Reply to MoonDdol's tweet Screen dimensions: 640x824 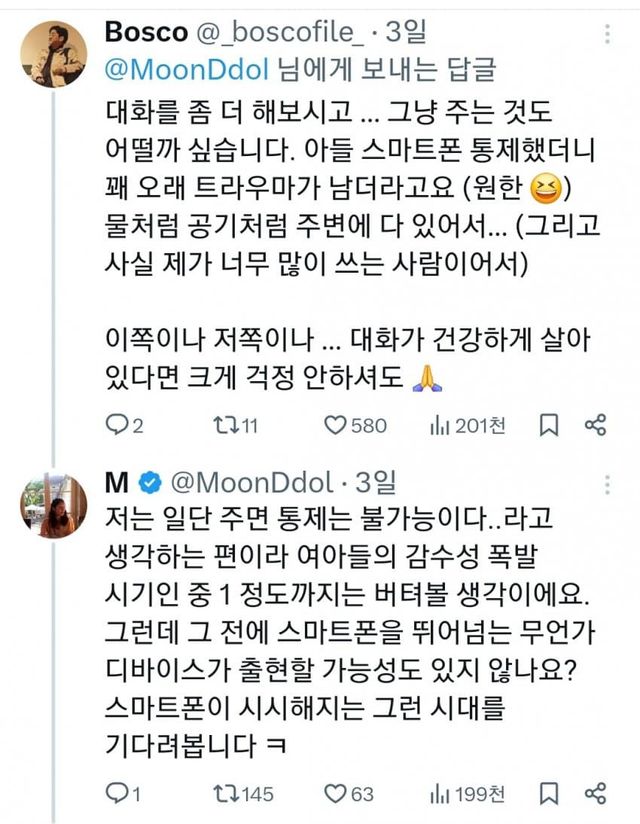coord(117,794)
